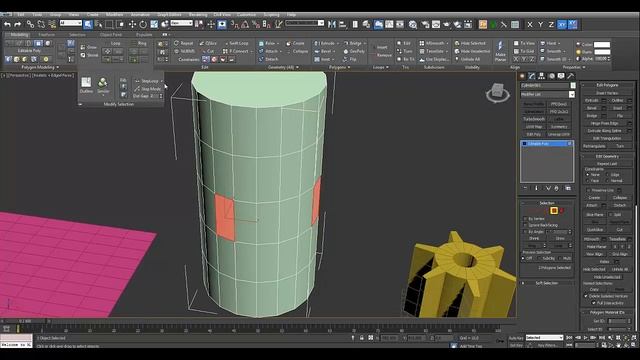Viewport: 640px width, 360px height.
Task: Click the Make Planar ribbon icon
Action: (x=500, y=51)
